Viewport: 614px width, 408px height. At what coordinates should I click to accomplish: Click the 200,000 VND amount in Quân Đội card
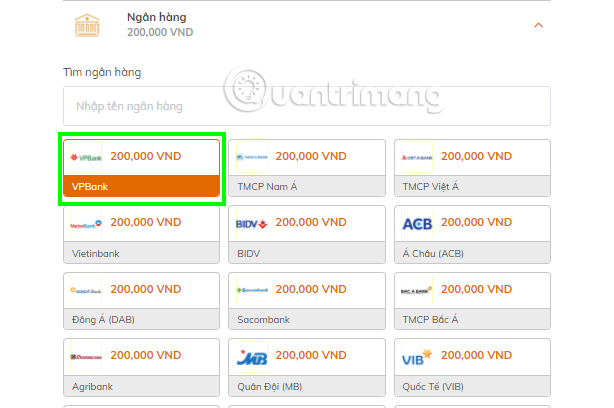tap(311, 355)
